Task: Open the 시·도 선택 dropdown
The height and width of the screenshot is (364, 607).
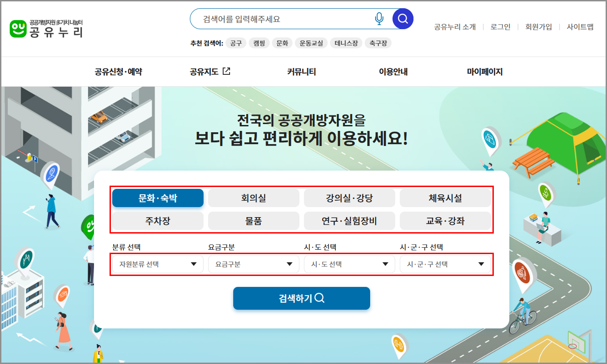Action: point(349,264)
